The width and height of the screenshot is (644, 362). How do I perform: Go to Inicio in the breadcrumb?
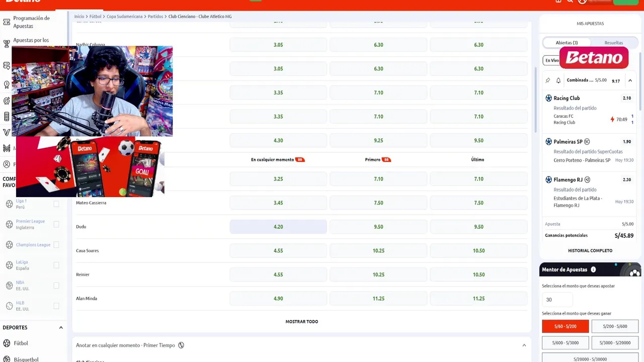click(79, 17)
